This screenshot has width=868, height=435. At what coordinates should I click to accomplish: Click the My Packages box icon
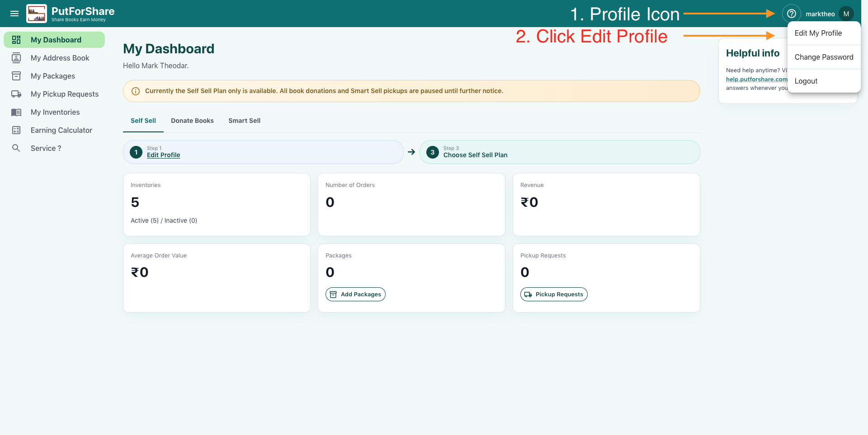click(16, 76)
